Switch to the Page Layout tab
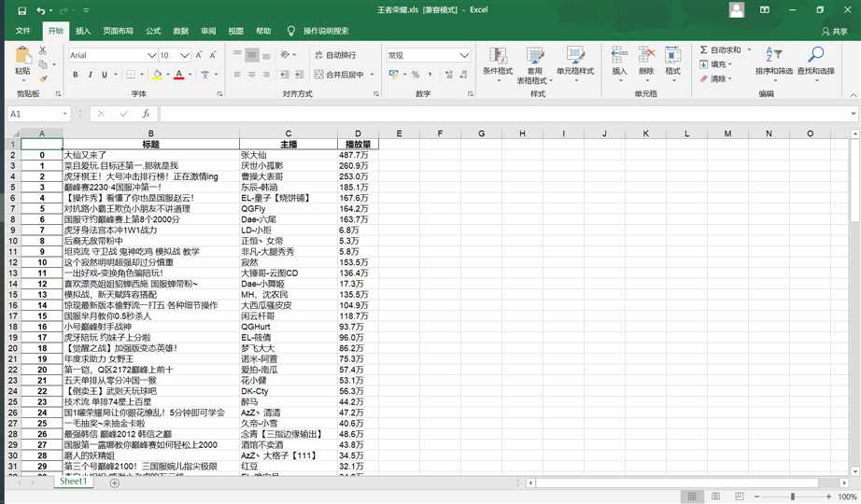This screenshot has width=861, height=504. [118, 31]
